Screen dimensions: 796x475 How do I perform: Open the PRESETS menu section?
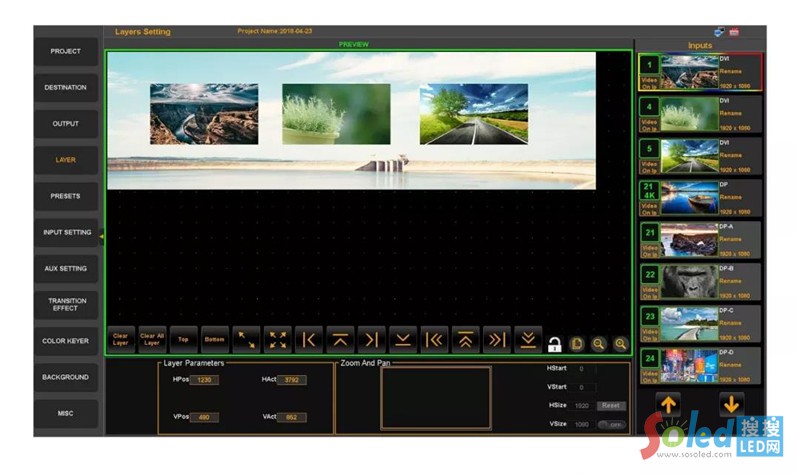(x=66, y=196)
